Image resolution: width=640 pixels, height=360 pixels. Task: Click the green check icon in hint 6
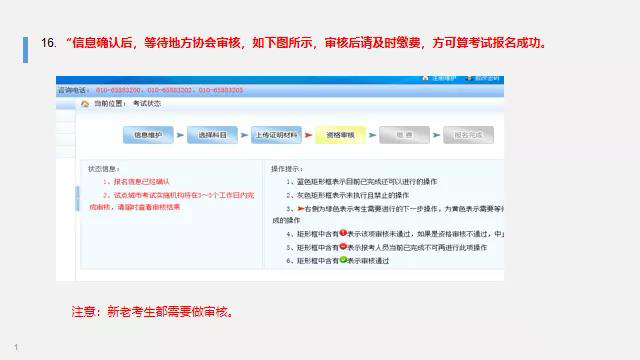click(343, 260)
